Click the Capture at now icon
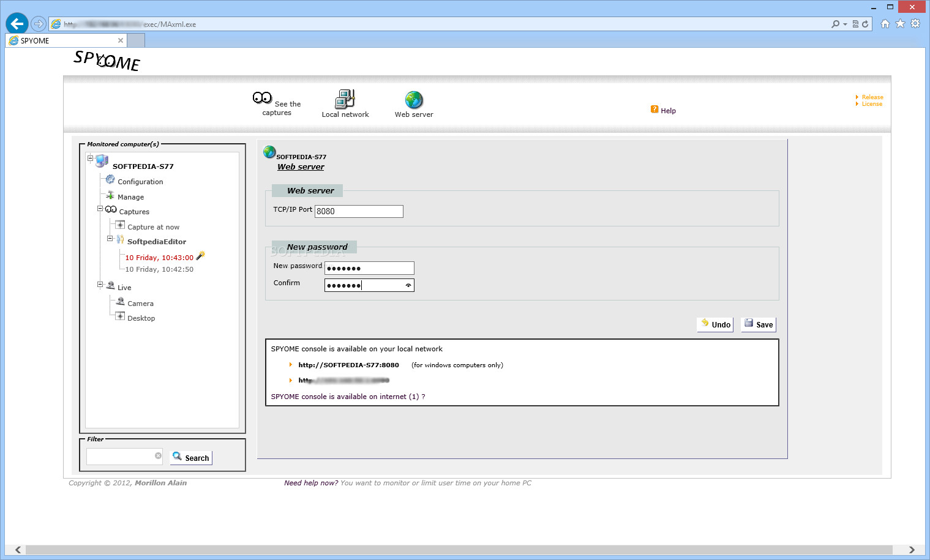This screenshot has width=930, height=560. pyautogui.click(x=121, y=225)
